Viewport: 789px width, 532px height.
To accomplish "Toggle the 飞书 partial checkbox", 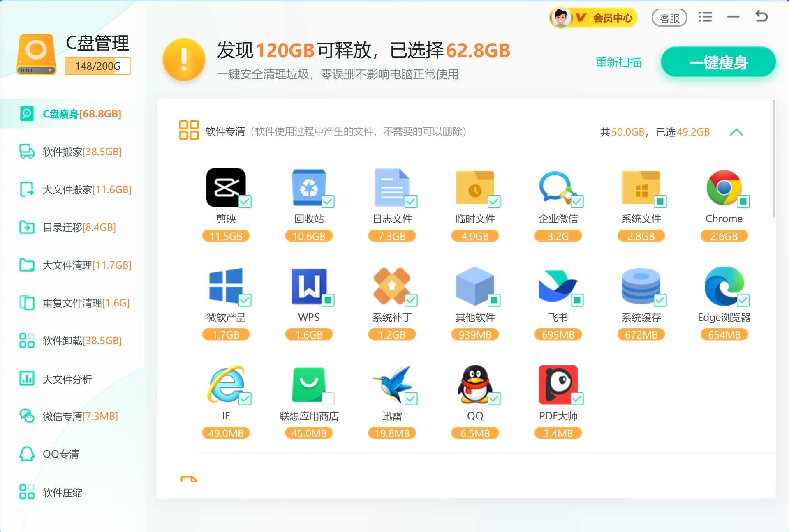I will pyautogui.click(x=577, y=300).
